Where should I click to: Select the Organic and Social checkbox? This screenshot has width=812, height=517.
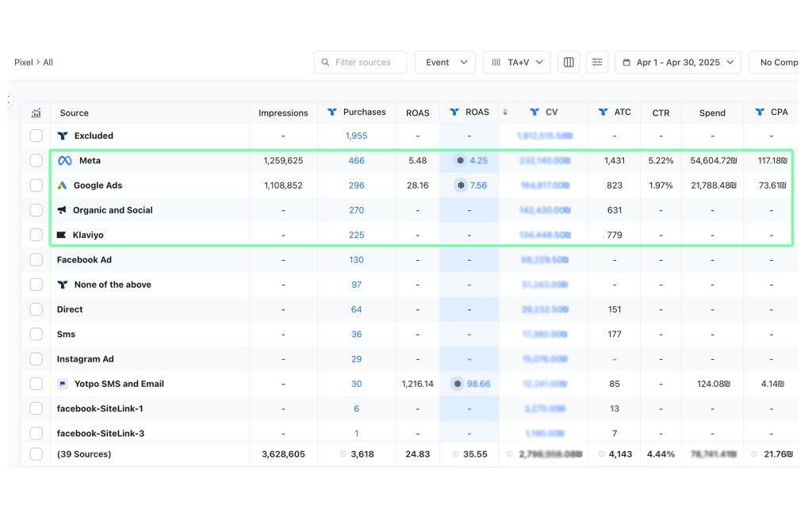(x=36, y=210)
